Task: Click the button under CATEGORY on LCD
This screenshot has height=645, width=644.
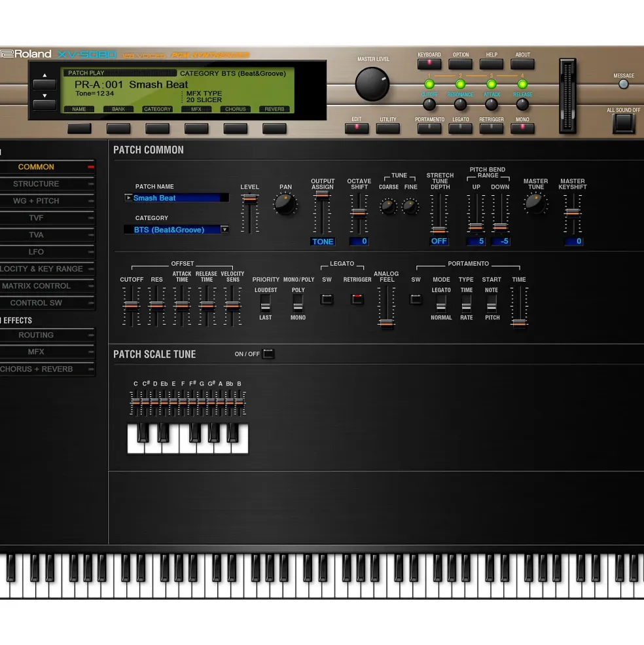Action: [158, 129]
